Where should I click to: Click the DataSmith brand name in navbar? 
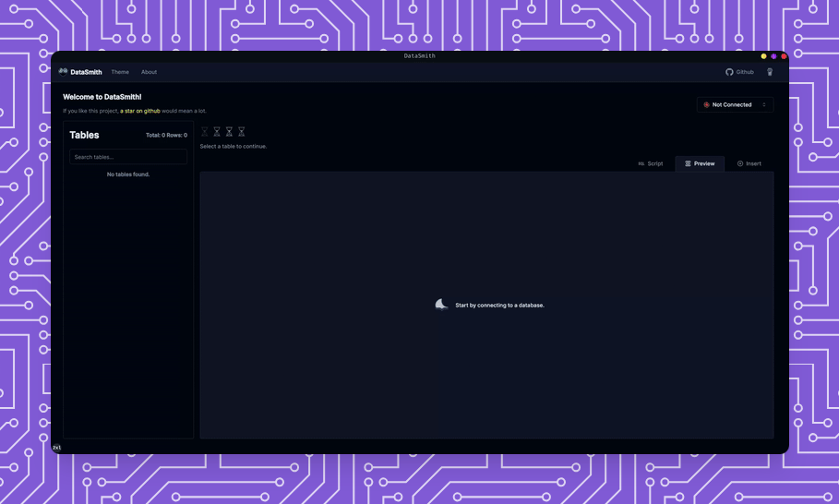click(86, 72)
